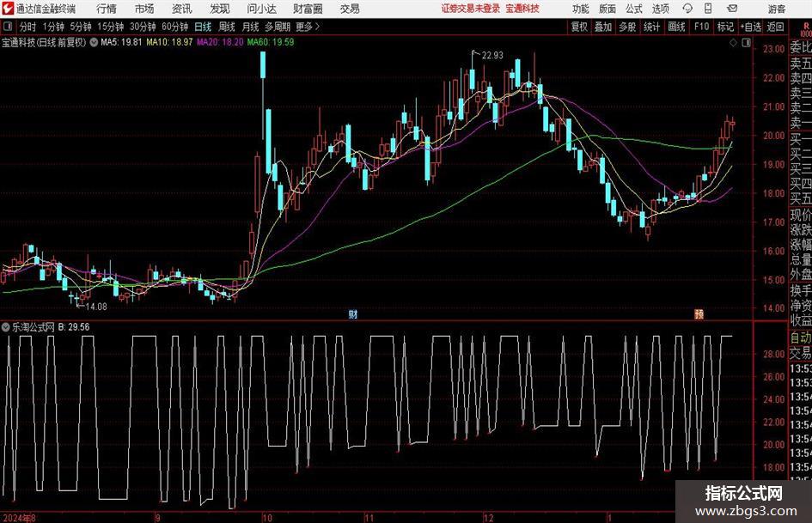Open the 发现 menu
The height and width of the screenshot is (523, 812).
coord(220,9)
